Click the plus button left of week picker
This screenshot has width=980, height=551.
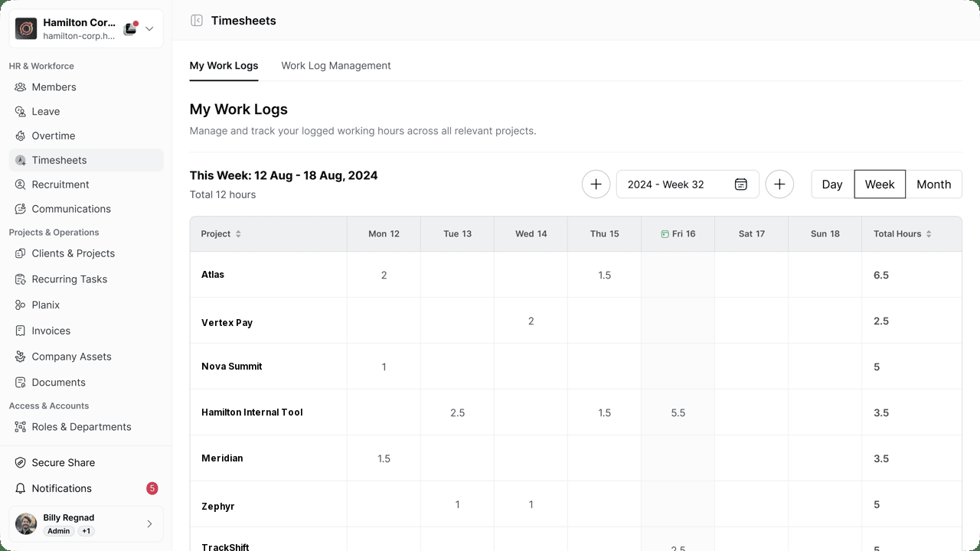pyautogui.click(x=596, y=184)
